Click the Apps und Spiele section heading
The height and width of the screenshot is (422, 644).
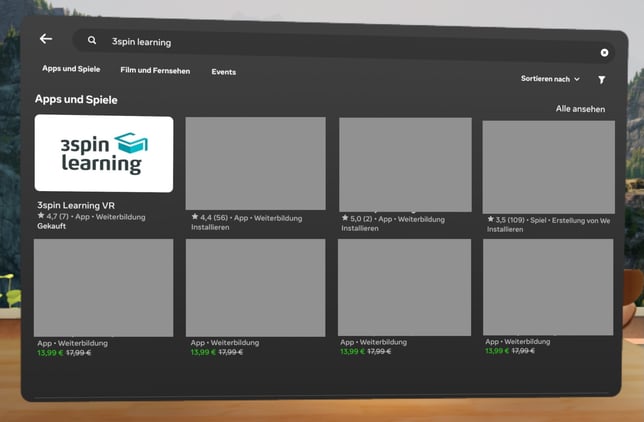pos(76,99)
